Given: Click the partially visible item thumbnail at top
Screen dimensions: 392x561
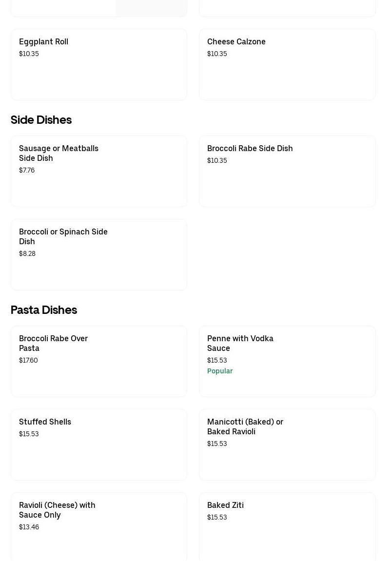Looking at the screenshot, I should coord(151,7).
